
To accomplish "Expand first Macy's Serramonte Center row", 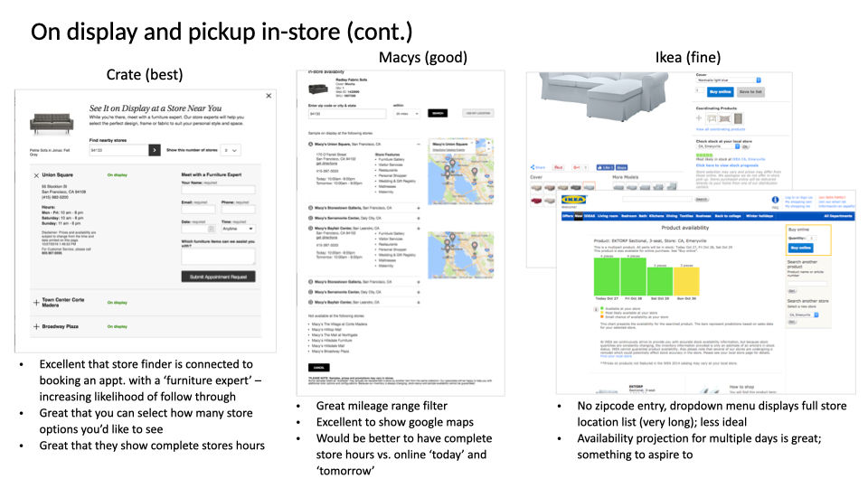I will (x=419, y=218).
